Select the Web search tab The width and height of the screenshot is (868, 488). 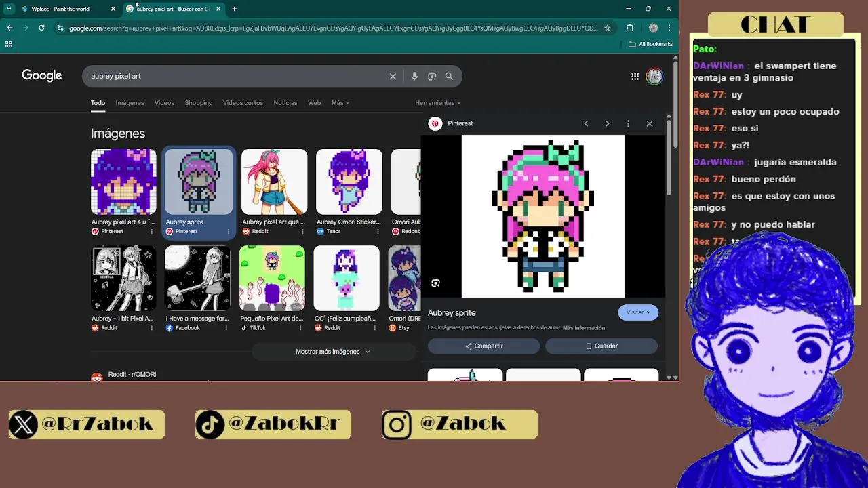click(314, 103)
